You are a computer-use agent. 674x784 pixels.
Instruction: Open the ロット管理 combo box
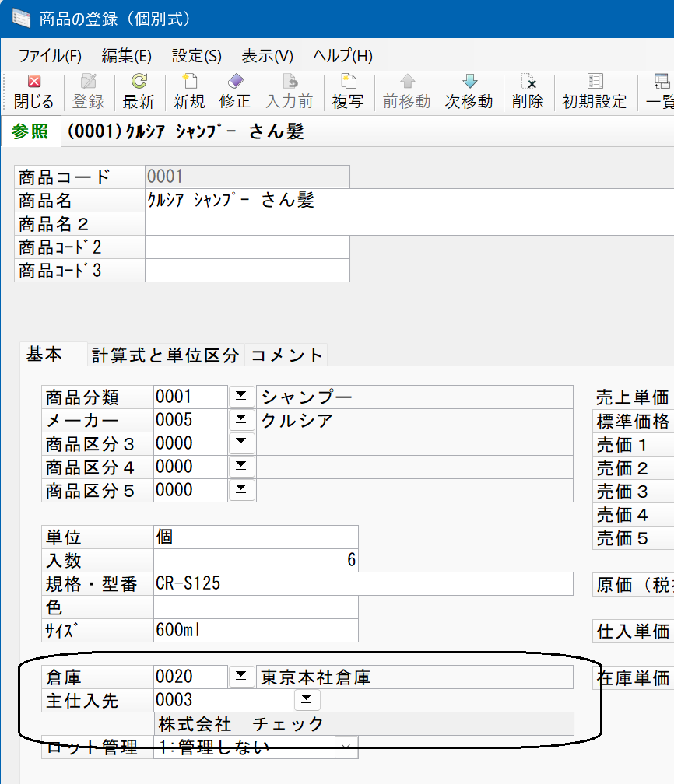click(x=256, y=747)
